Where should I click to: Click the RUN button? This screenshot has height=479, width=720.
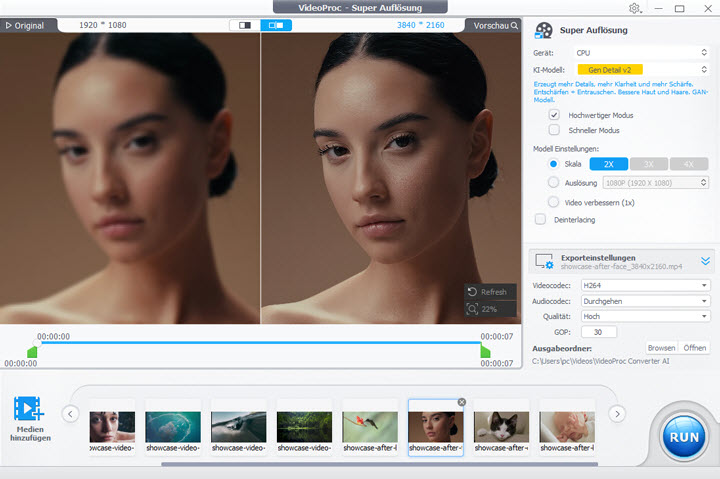tap(684, 437)
